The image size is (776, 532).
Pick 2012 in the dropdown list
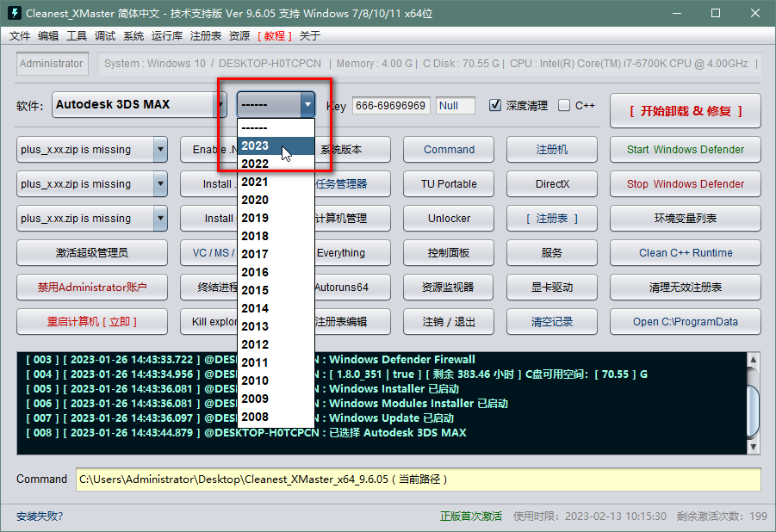276,344
